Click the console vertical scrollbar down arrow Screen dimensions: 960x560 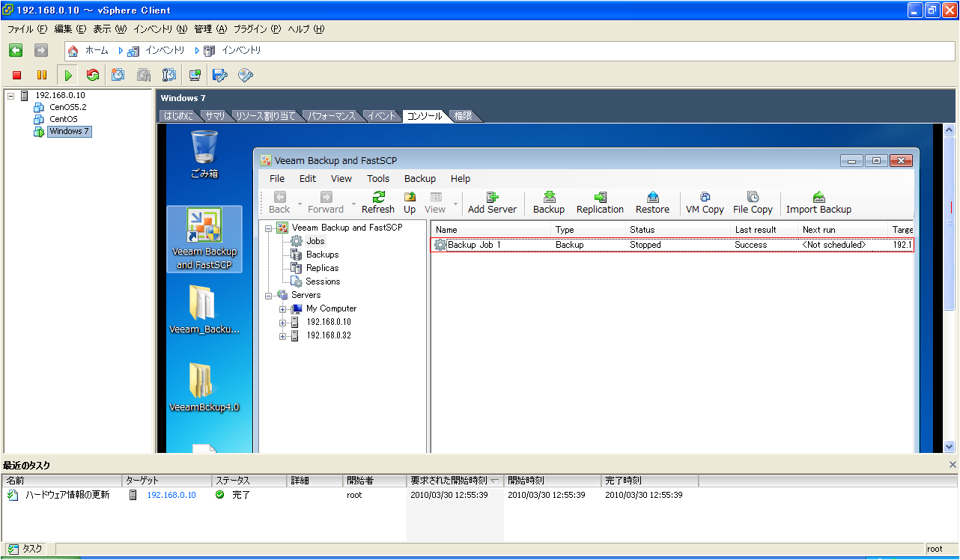coord(950,446)
